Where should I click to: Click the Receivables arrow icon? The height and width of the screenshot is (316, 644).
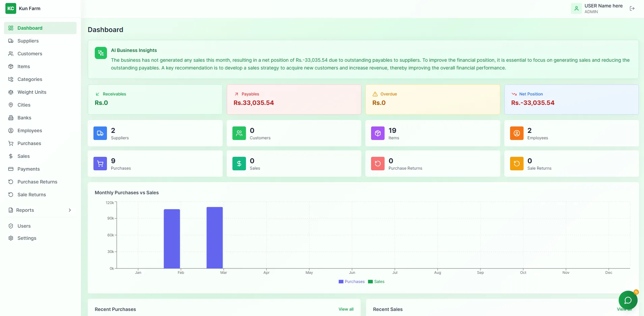pos(97,94)
